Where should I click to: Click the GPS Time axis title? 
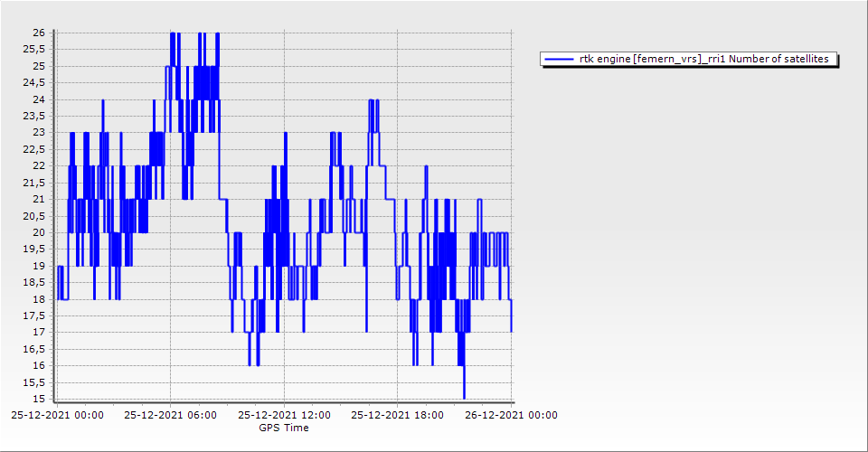click(283, 428)
